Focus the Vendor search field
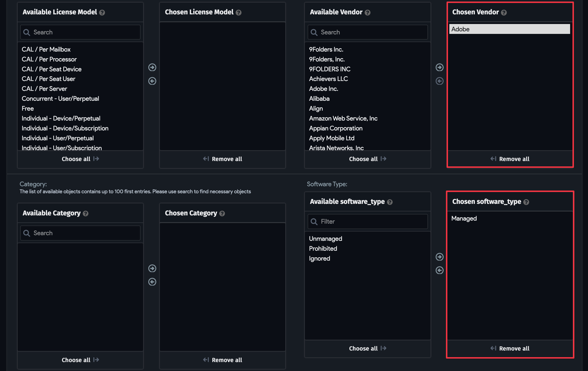The image size is (588, 371). [367, 32]
